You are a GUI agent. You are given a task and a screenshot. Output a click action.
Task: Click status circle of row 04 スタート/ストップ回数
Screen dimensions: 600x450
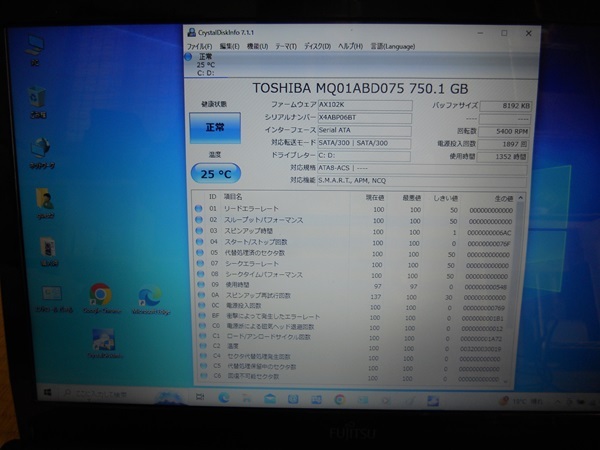200,242
